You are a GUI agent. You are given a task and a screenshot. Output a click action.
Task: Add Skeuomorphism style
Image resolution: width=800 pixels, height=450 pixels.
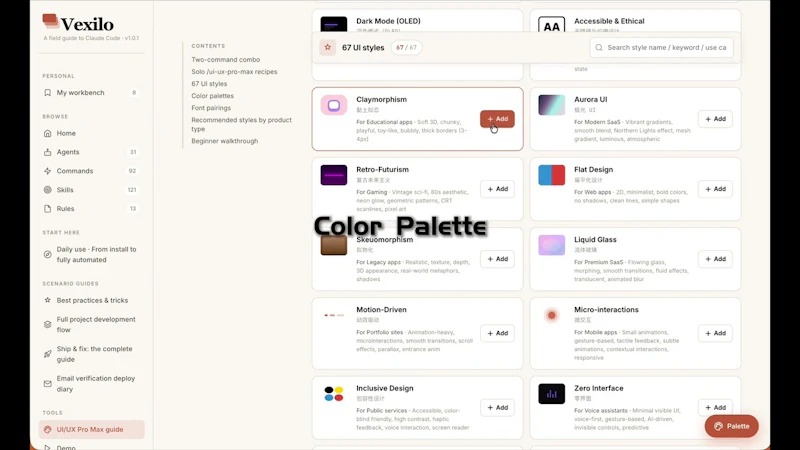(497, 259)
